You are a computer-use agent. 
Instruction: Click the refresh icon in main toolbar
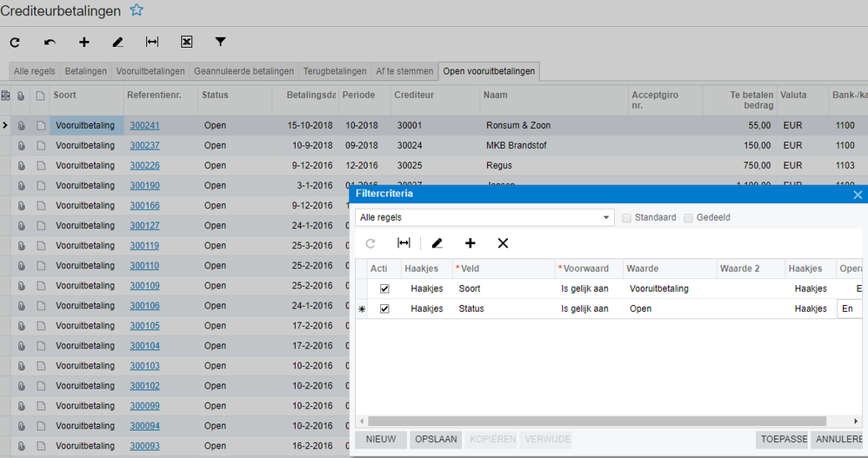coord(15,42)
